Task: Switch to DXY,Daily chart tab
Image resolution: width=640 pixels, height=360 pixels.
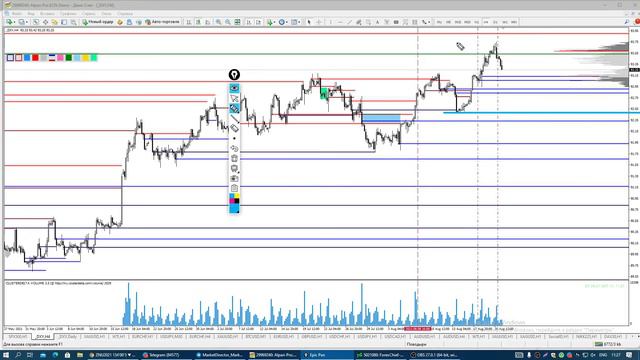Action: click(68, 337)
